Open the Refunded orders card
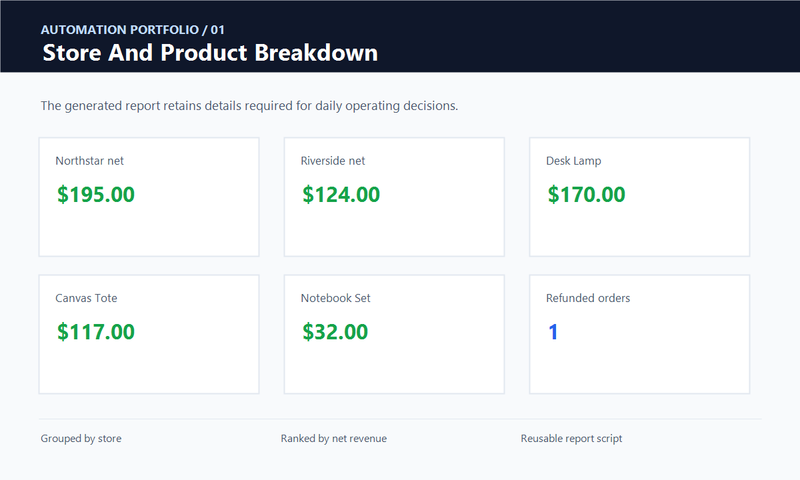The height and width of the screenshot is (480, 800). click(x=639, y=335)
